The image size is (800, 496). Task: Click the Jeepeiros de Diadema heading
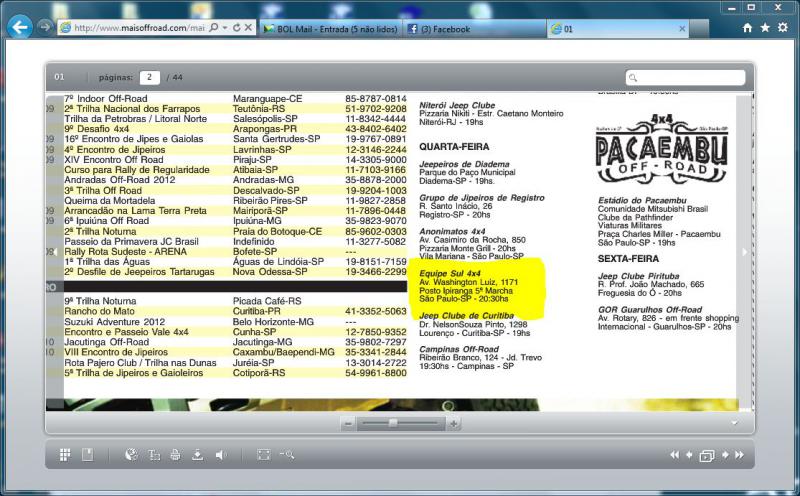tap(464, 164)
